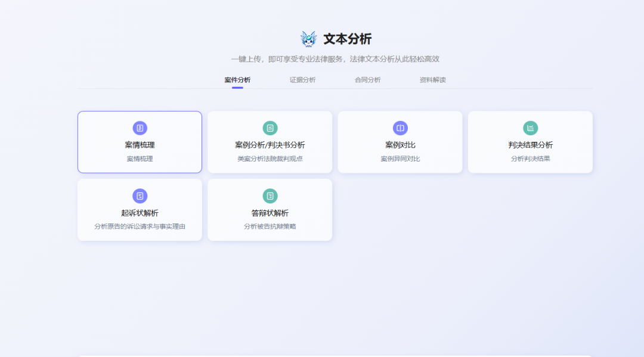Select the green icon above 答辩状解析
The image size is (644, 357).
[x=270, y=195]
